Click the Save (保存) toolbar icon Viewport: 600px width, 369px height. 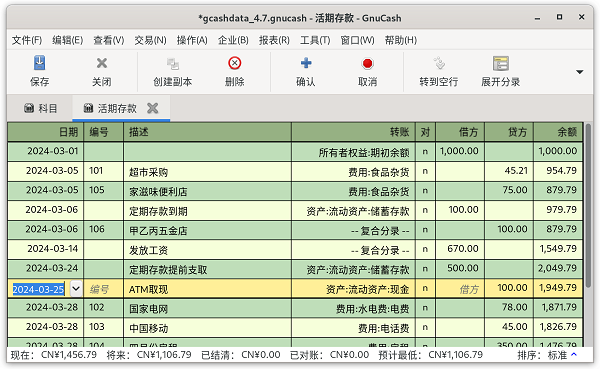(39, 63)
